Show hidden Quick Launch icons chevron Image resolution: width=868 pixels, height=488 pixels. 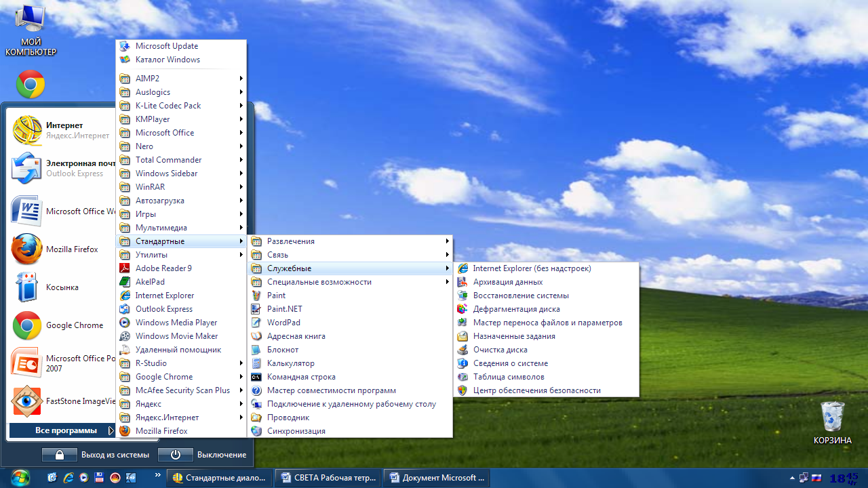click(158, 475)
